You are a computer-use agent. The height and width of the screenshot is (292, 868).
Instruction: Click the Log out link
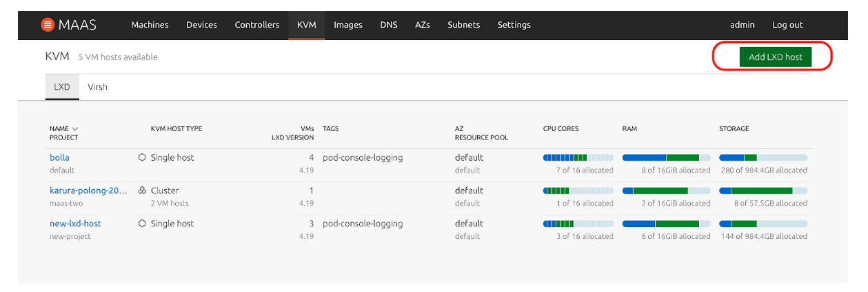[787, 25]
